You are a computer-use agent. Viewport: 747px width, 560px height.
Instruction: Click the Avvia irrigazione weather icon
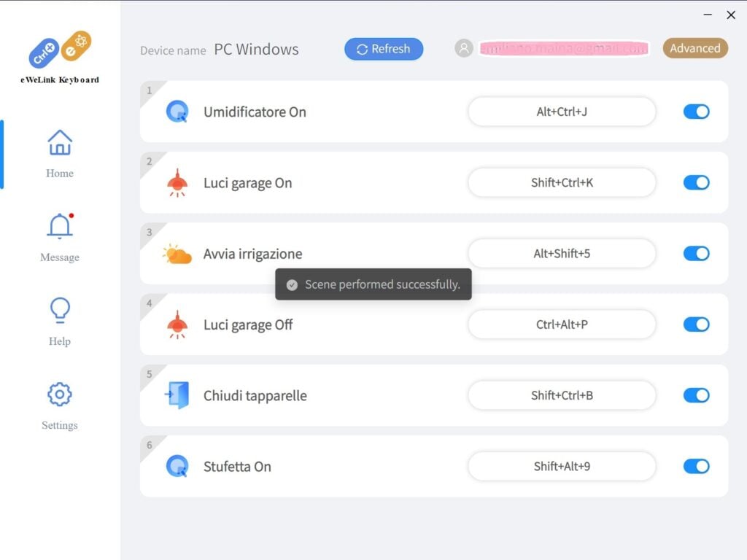(x=177, y=253)
